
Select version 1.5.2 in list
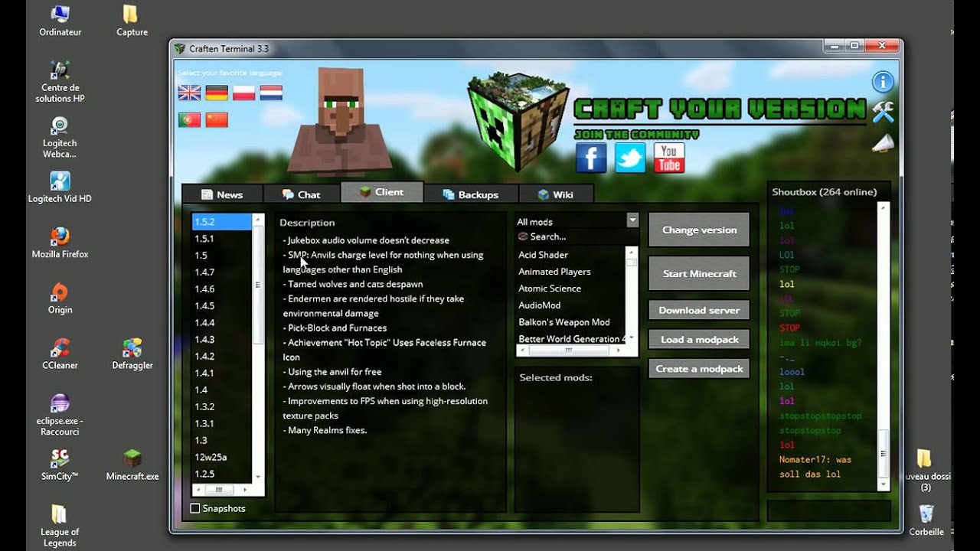[222, 222]
